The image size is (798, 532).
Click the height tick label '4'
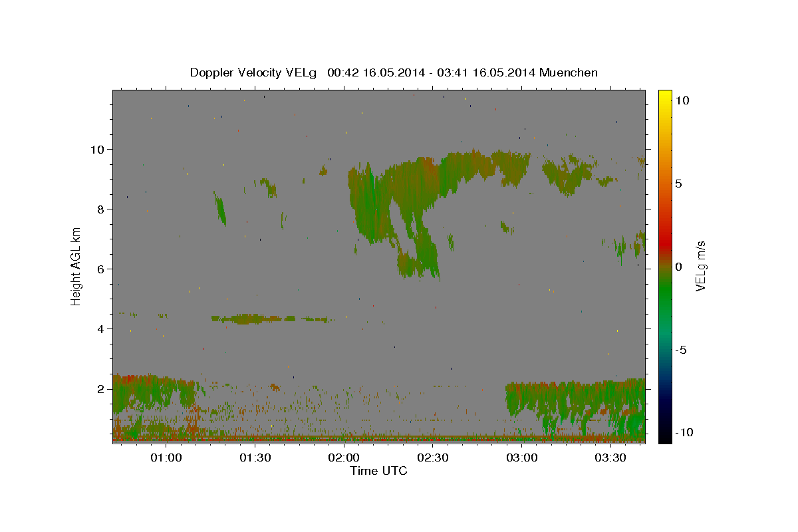coord(101,329)
